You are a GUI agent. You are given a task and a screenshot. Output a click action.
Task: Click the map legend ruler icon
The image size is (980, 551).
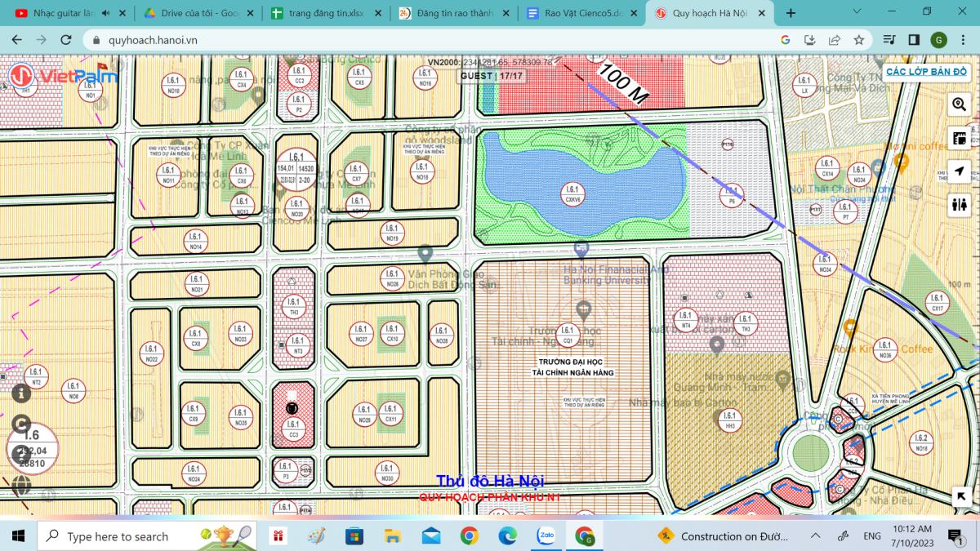[x=959, y=138]
